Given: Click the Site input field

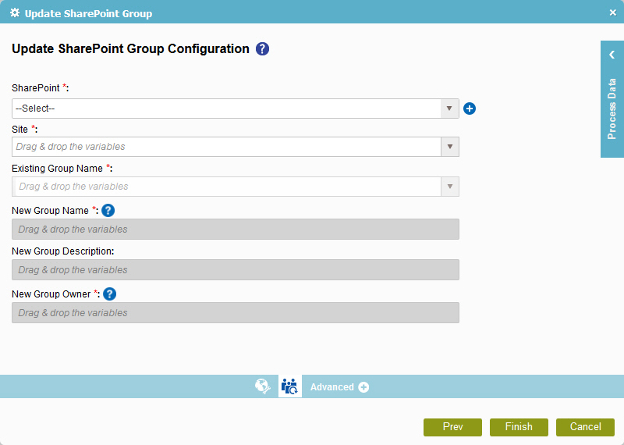Looking at the screenshot, I should pyautogui.click(x=226, y=146).
